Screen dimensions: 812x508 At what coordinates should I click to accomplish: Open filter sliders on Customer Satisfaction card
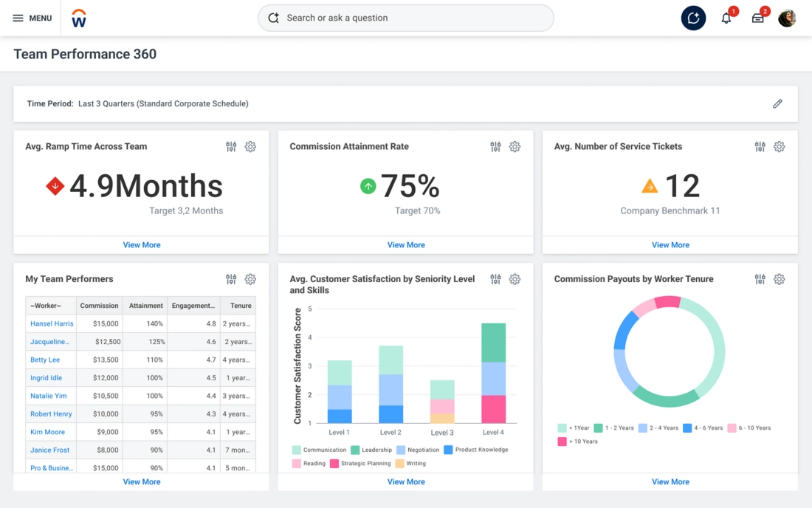coord(495,279)
